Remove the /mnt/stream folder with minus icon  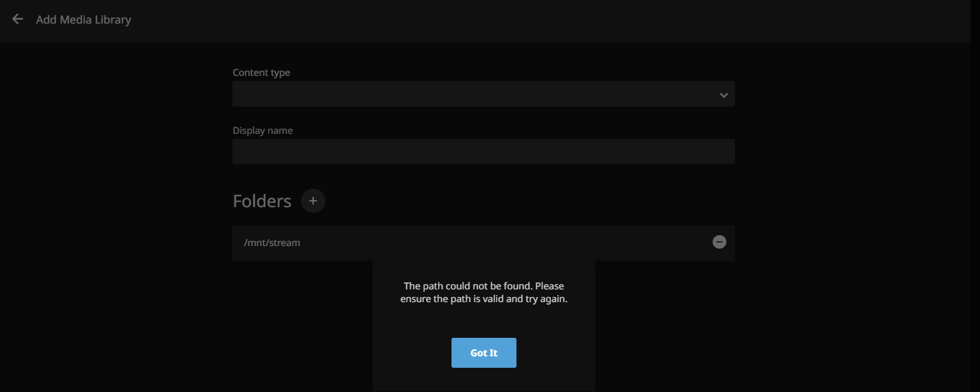click(x=719, y=242)
